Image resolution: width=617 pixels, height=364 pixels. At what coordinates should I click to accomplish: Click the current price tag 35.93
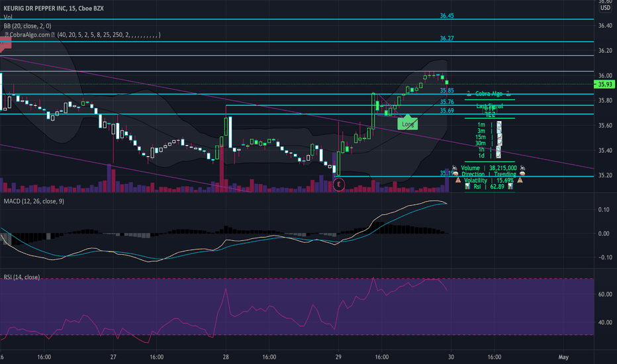click(604, 84)
